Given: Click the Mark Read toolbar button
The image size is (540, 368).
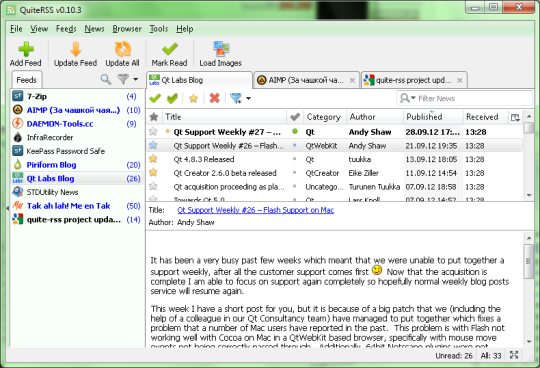Looking at the screenshot, I should click(x=169, y=54).
